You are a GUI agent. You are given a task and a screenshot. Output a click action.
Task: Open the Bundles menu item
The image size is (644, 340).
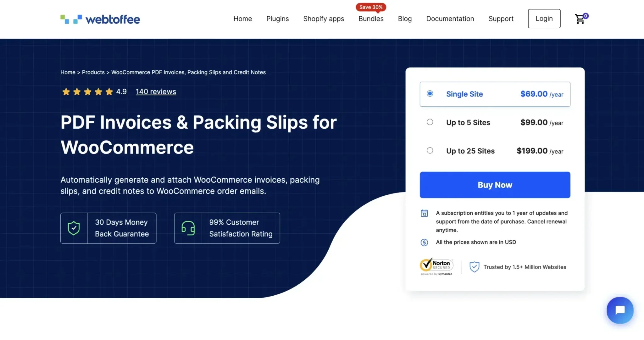click(x=371, y=19)
